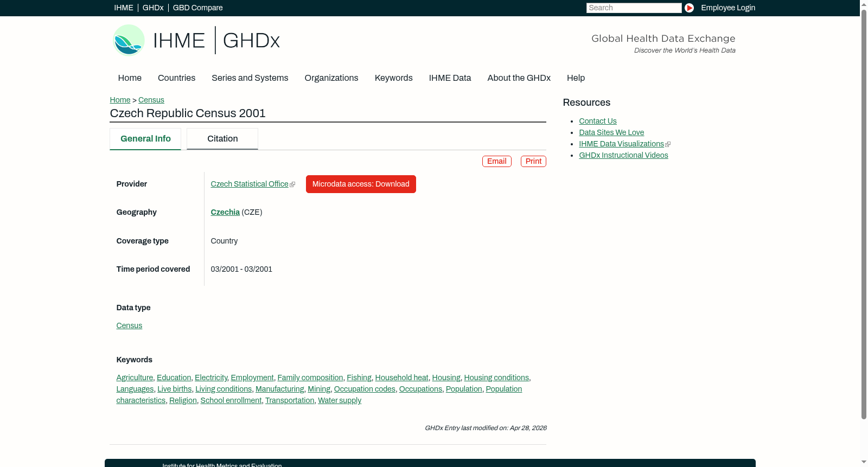This screenshot has width=868, height=467.
Task: Click Microdata access: Download button
Action: point(361,184)
